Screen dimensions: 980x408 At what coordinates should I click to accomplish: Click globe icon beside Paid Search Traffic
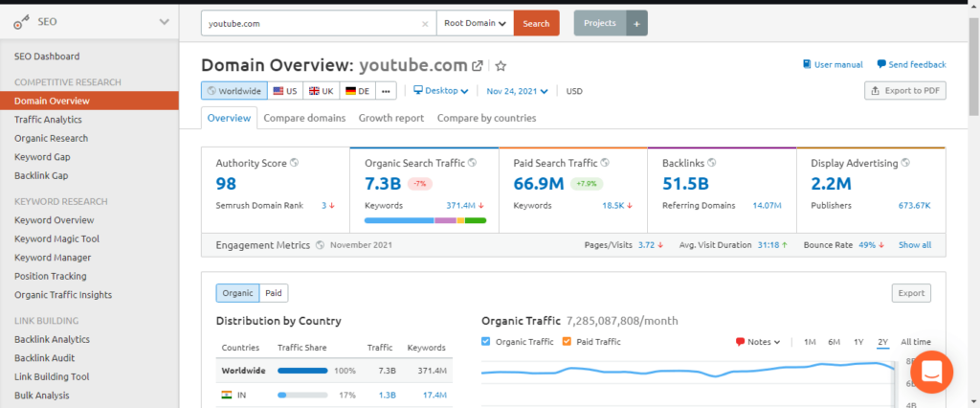[x=605, y=163]
